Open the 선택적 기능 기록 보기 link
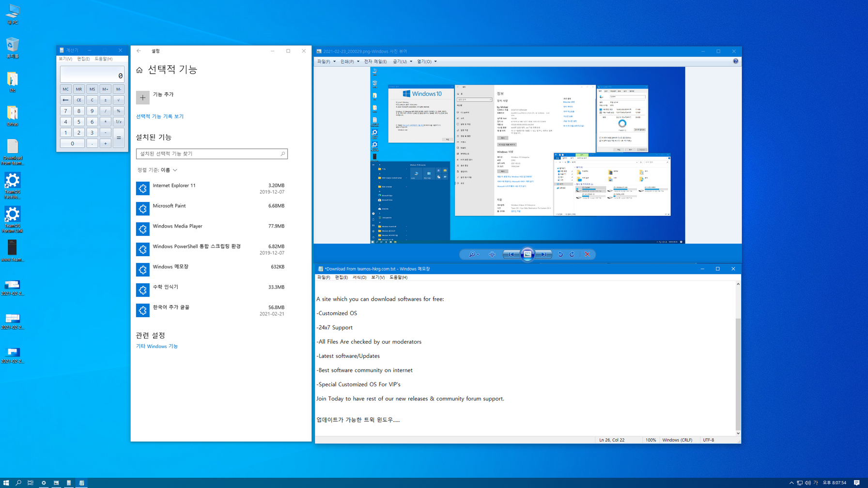The height and width of the screenshot is (488, 868). pyautogui.click(x=160, y=117)
